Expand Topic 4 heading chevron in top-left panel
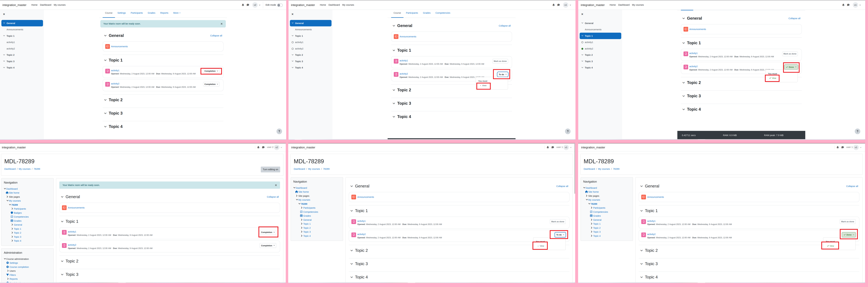 (105, 127)
